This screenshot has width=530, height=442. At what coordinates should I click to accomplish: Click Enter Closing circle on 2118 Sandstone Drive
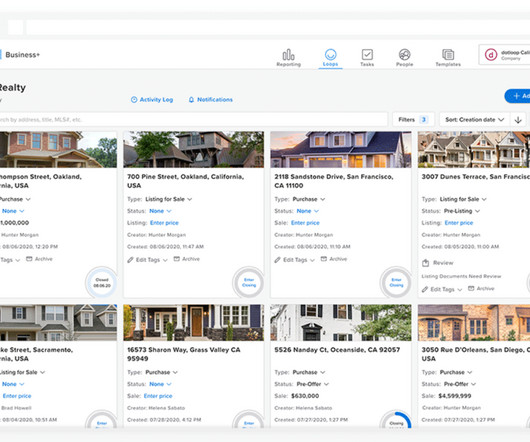click(x=396, y=282)
